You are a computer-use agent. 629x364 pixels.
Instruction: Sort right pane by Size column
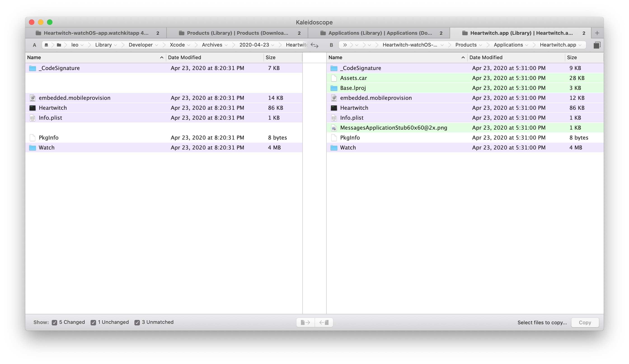pyautogui.click(x=584, y=58)
